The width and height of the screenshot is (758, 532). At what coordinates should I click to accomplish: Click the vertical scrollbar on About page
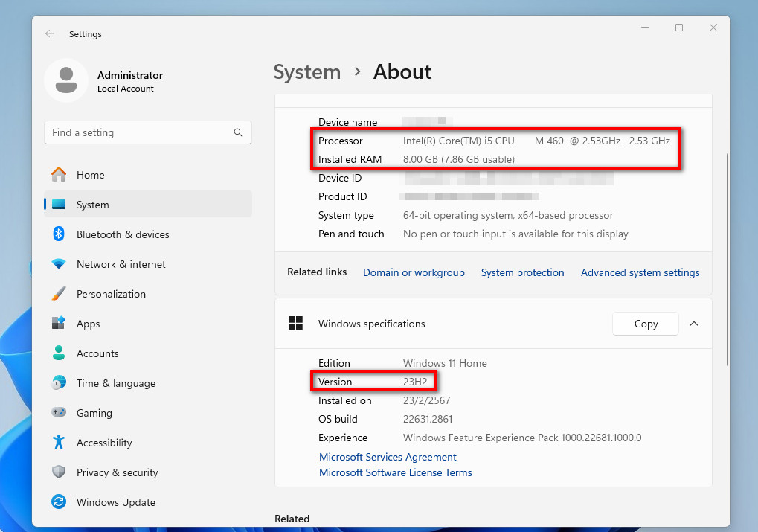coord(727,260)
